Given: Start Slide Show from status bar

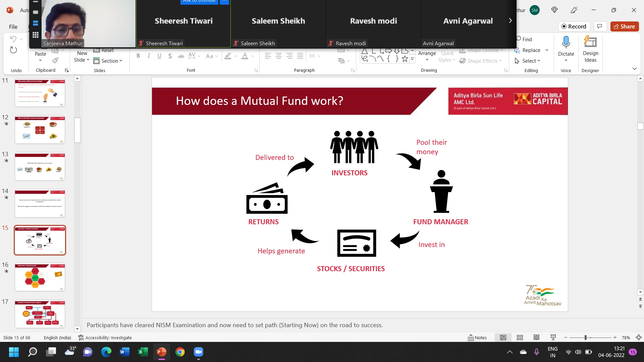Looking at the screenshot, I should pyautogui.click(x=553, y=338).
